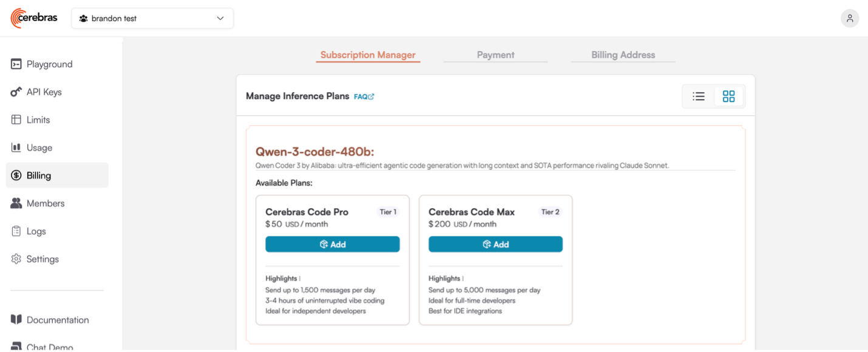Open Members page in sidebar
This screenshot has height=352, width=868.
click(57, 203)
